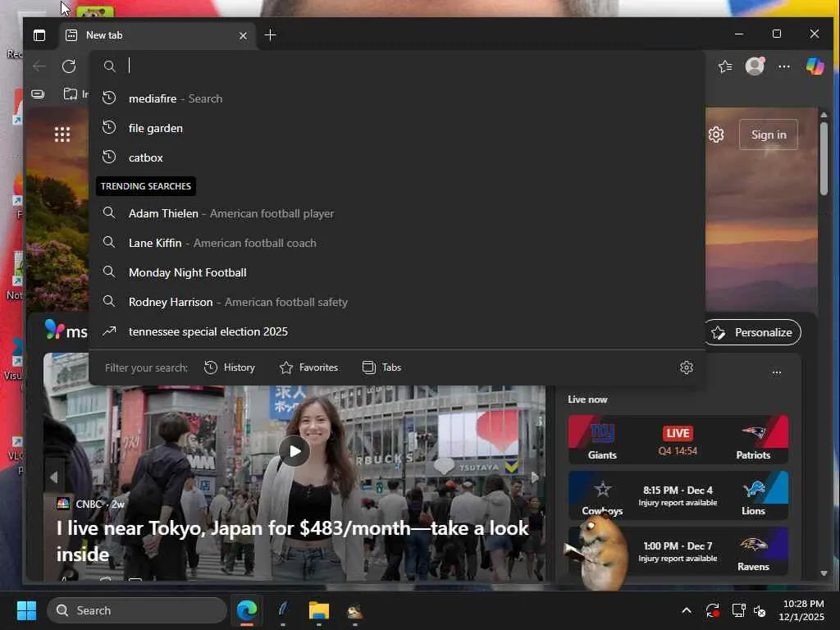The image size is (840, 630).
Task: Click the browser back arrow
Action: click(x=39, y=66)
